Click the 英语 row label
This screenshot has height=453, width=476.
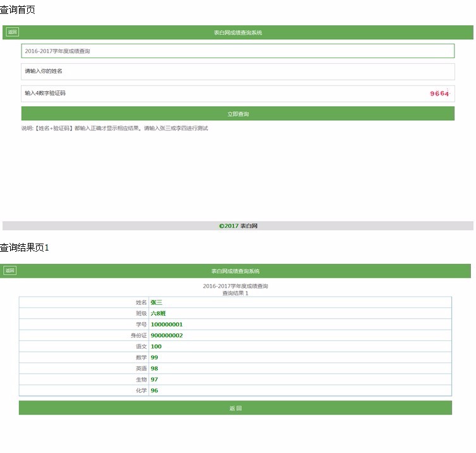(141, 369)
